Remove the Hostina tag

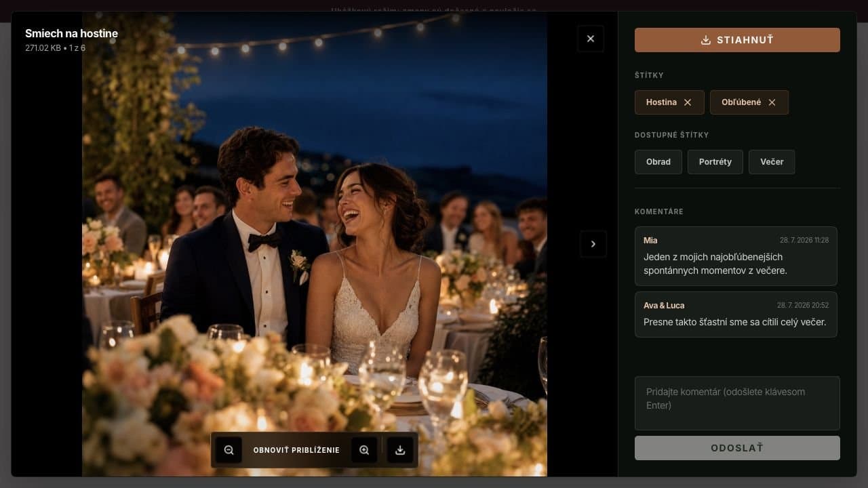688,102
